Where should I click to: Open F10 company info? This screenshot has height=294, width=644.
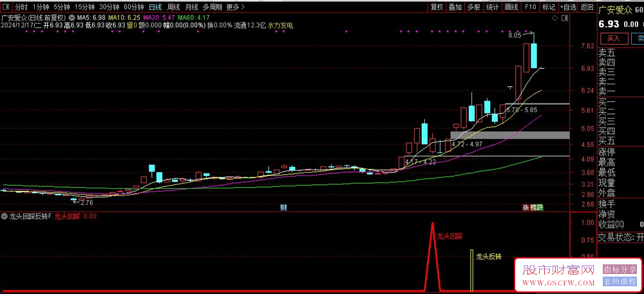pyautogui.click(x=530, y=7)
